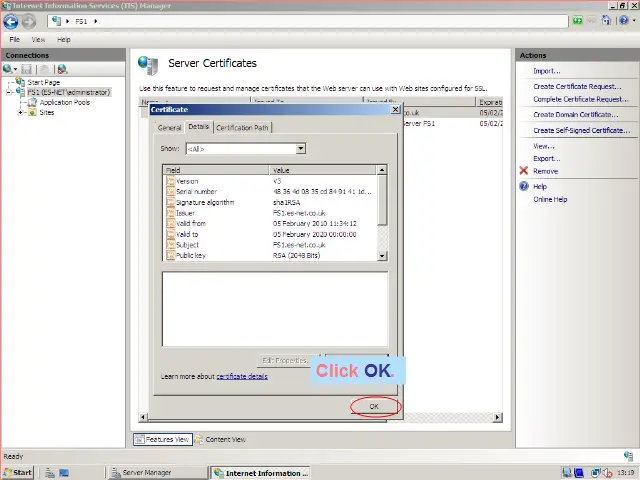640x480 pixels.
Task: Select the Valid to row
Action: tap(270, 234)
